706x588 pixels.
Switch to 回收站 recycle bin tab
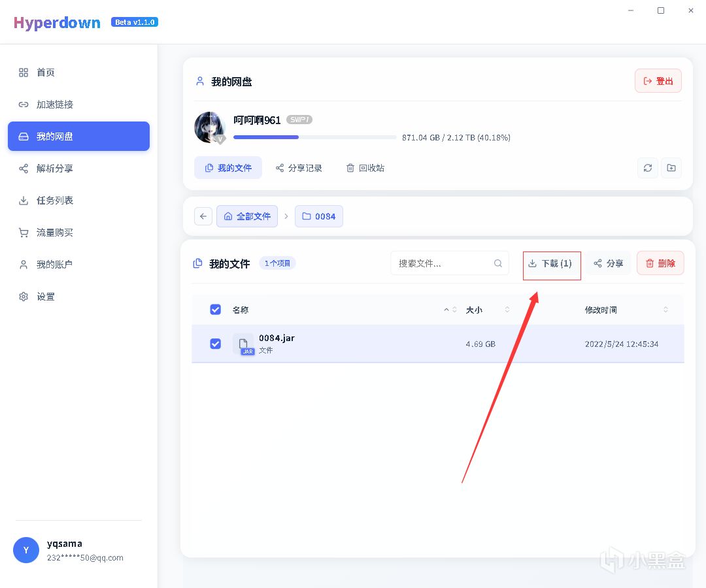365,168
